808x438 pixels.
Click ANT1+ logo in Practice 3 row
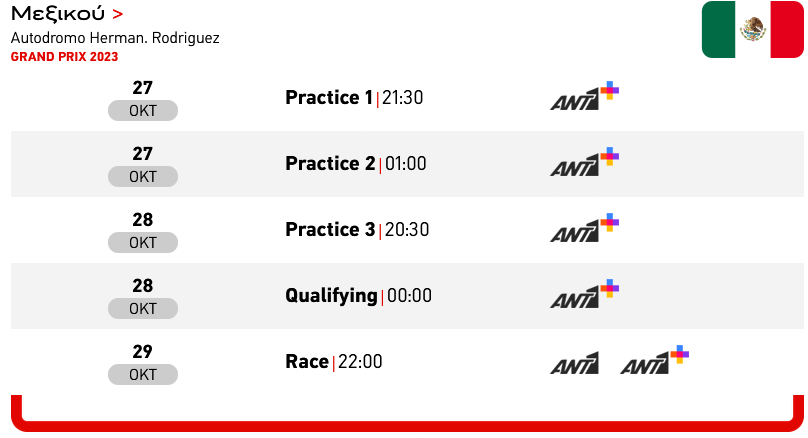[x=585, y=228]
